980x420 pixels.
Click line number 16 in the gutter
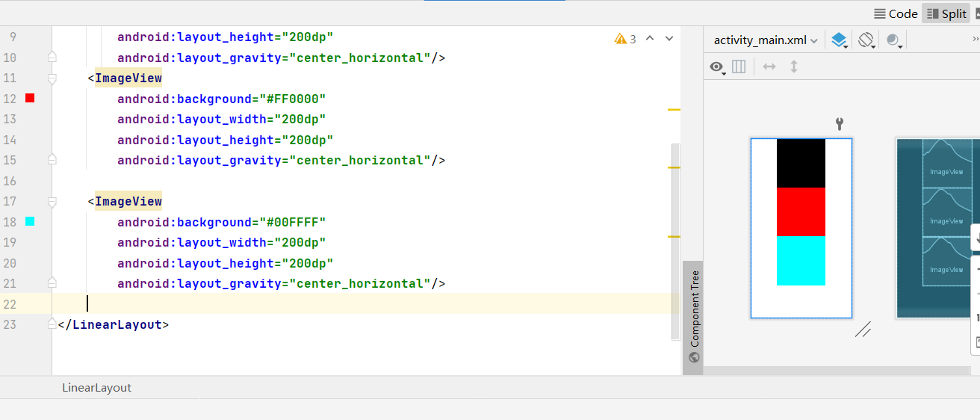click(10, 181)
